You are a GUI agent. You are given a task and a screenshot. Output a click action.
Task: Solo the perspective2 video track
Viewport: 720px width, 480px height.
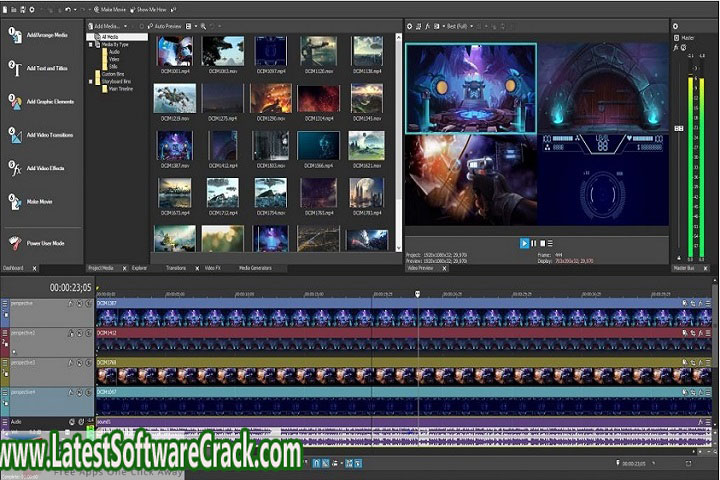coord(88,333)
